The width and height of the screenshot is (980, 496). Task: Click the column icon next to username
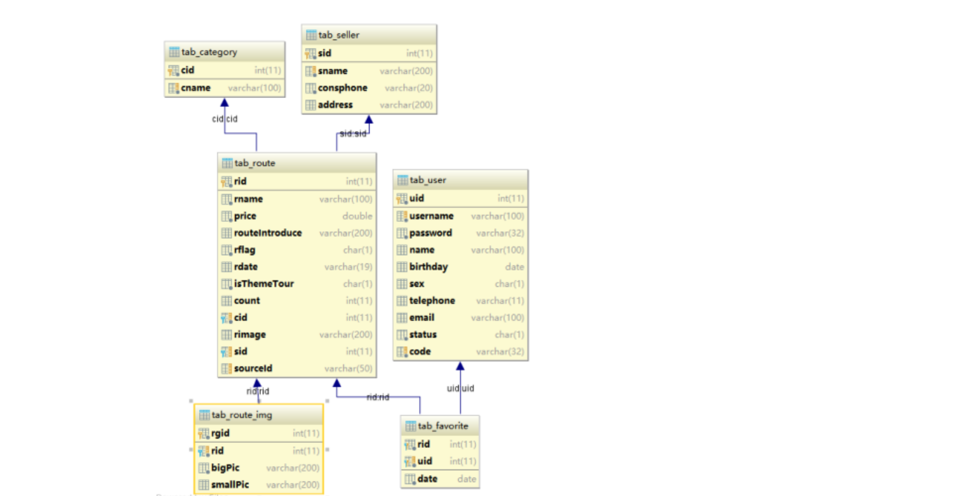402,216
